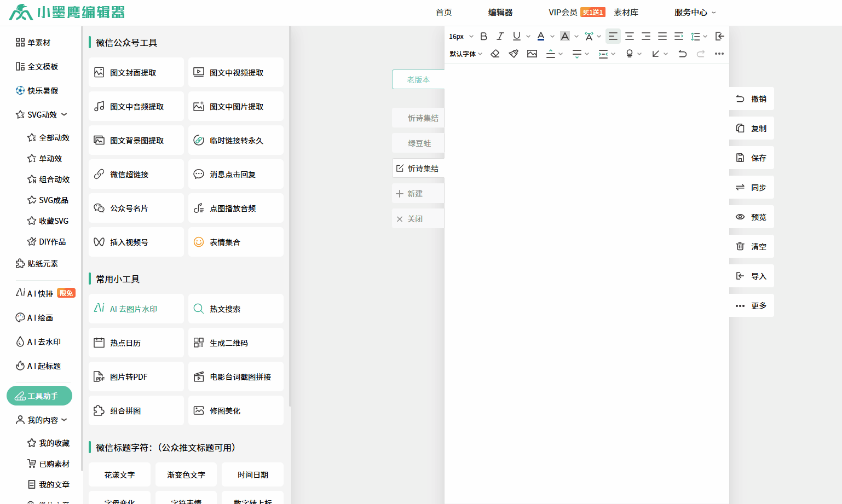This screenshot has width=842, height=504.
Task: Open the 表情集合 tool
Action: click(236, 242)
